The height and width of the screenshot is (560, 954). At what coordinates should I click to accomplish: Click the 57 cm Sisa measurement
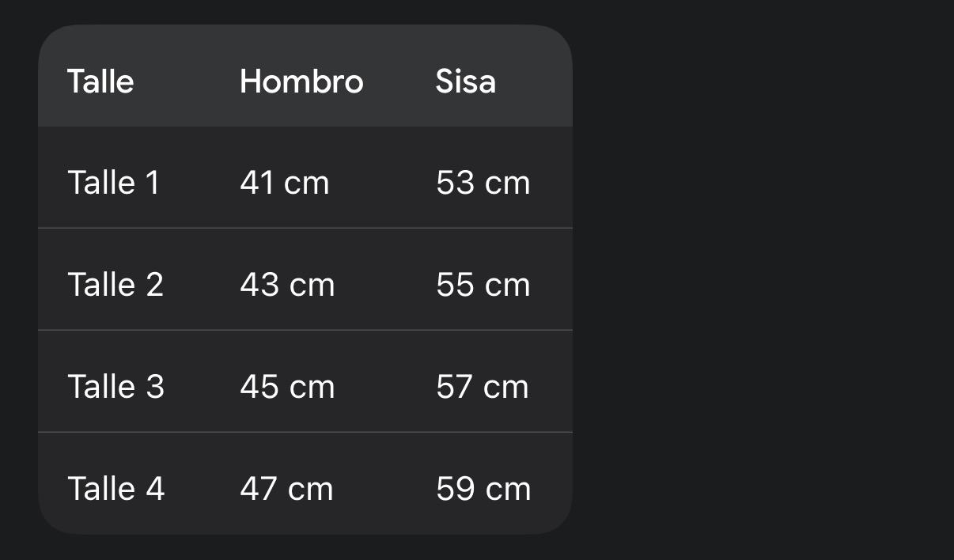click(x=482, y=387)
